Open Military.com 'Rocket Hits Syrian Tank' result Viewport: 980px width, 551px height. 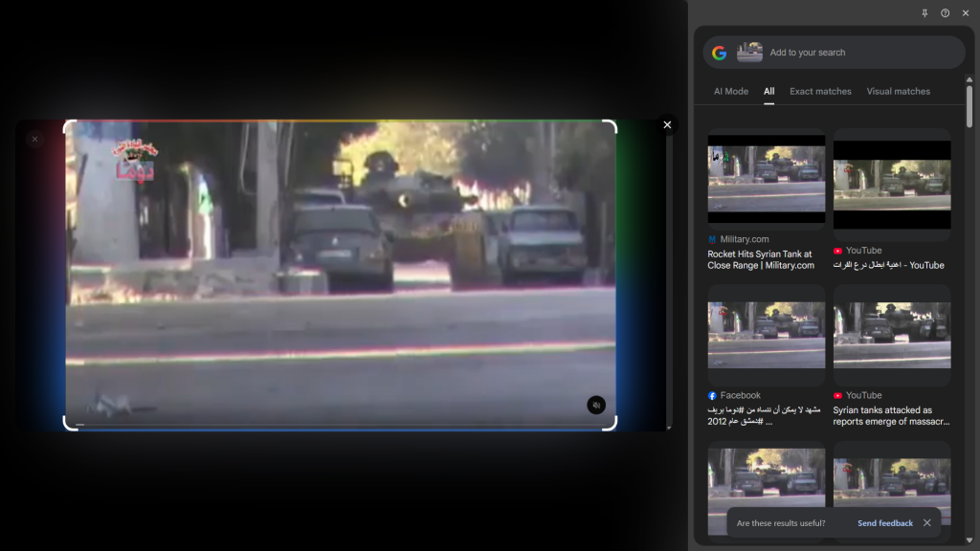(761, 259)
